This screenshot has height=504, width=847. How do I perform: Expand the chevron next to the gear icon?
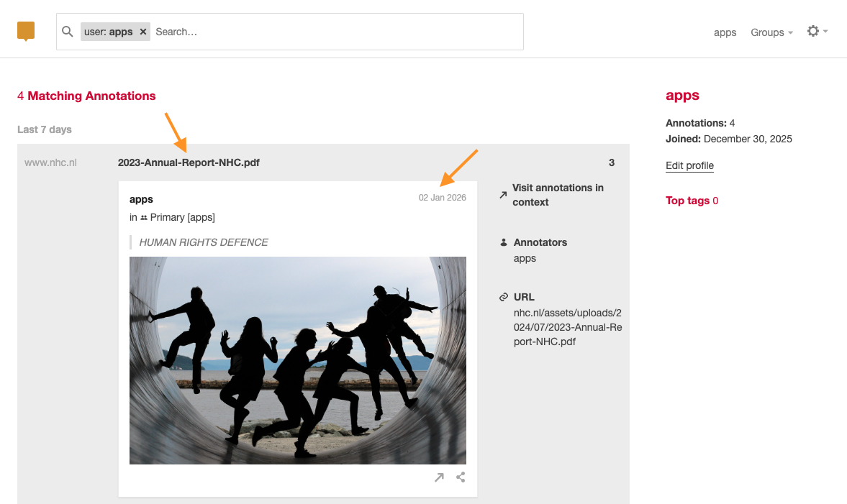(826, 32)
